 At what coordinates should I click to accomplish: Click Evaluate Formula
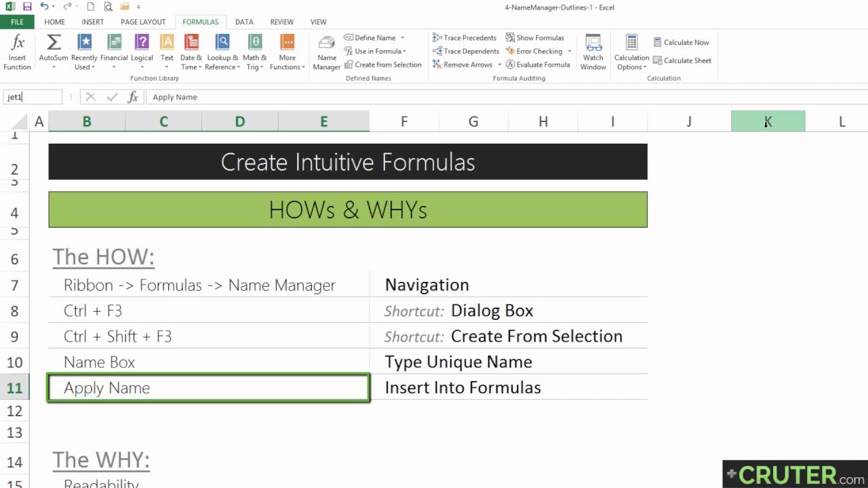[538, 65]
